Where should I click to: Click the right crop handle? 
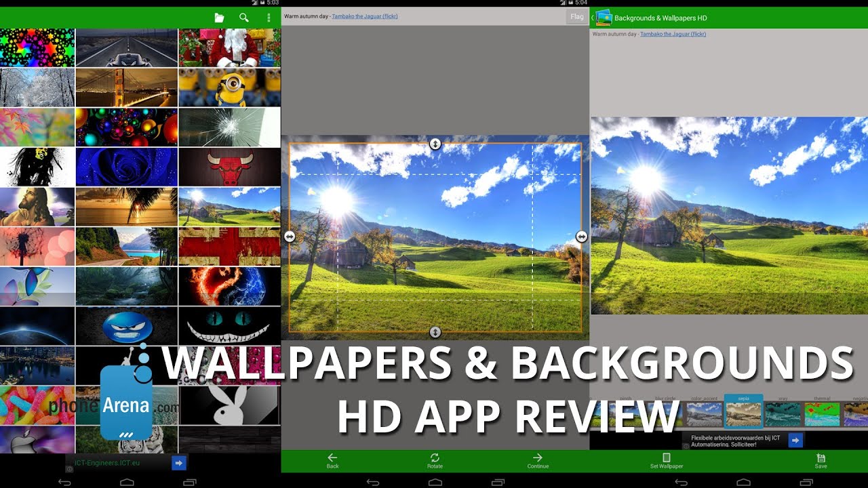pos(582,237)
